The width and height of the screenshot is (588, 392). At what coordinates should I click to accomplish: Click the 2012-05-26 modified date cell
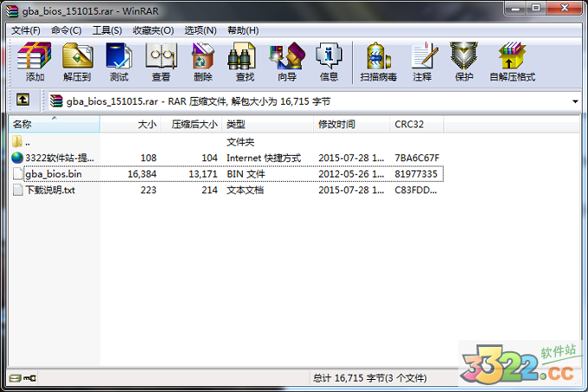point(351,174)
